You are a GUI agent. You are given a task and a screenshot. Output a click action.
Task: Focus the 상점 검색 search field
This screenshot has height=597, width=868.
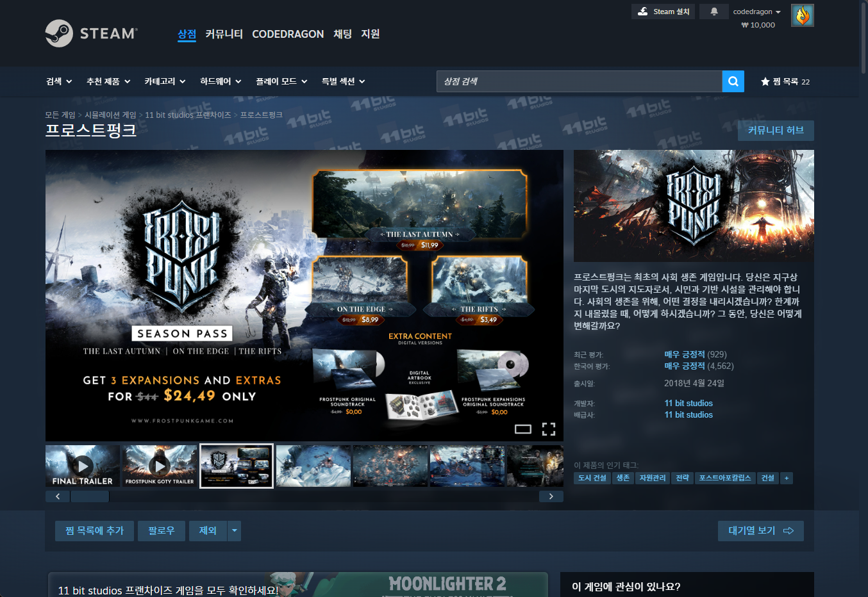(x=579, y=81)
